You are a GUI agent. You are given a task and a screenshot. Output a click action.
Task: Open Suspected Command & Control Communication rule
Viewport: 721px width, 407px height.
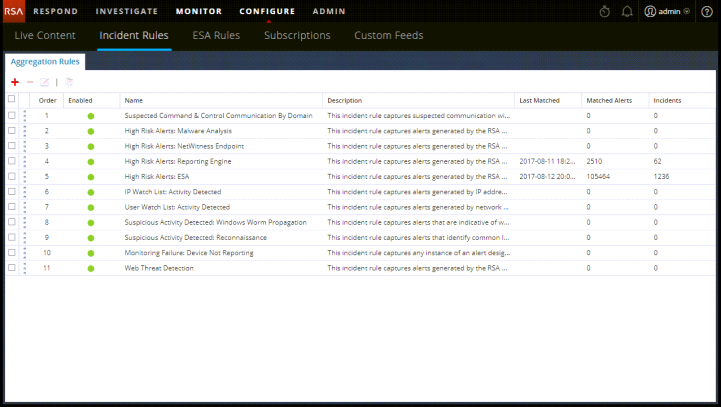[x=218, y=116]
